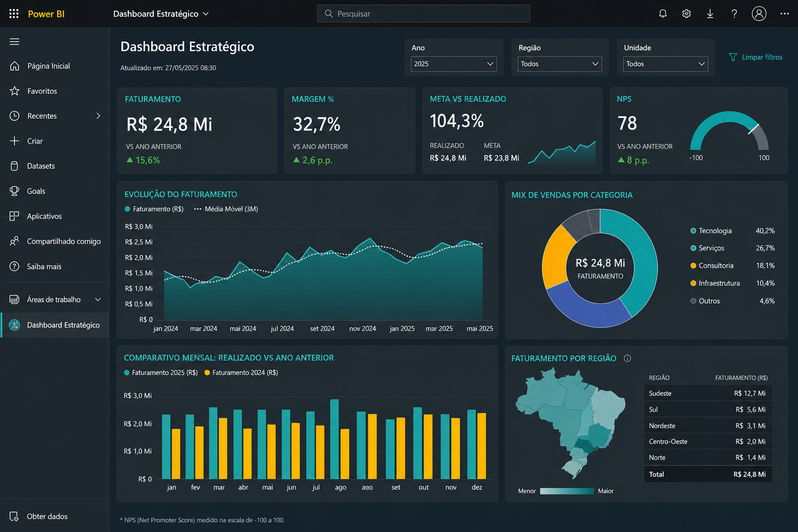Click the Favoritos star icon
This screenshot has height=532, width=798.
(15, 91)
